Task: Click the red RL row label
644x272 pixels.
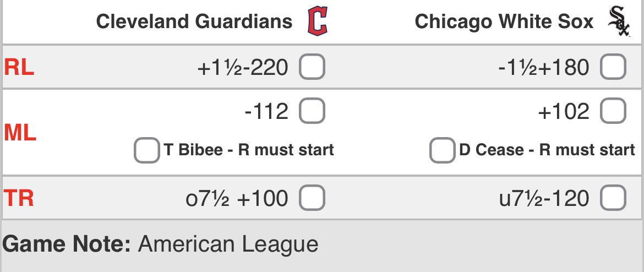Action: (19, 68)
